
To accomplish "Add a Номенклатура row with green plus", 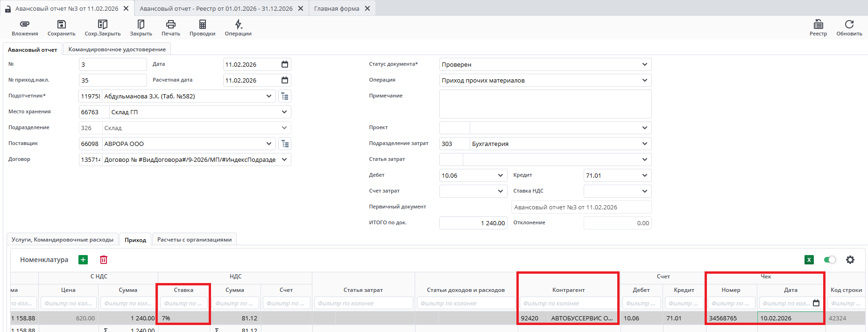I will tap(83, 260).
